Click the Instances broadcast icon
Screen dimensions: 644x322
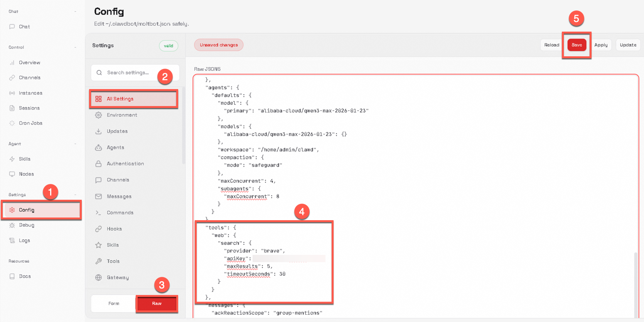(x=12, y=93)
